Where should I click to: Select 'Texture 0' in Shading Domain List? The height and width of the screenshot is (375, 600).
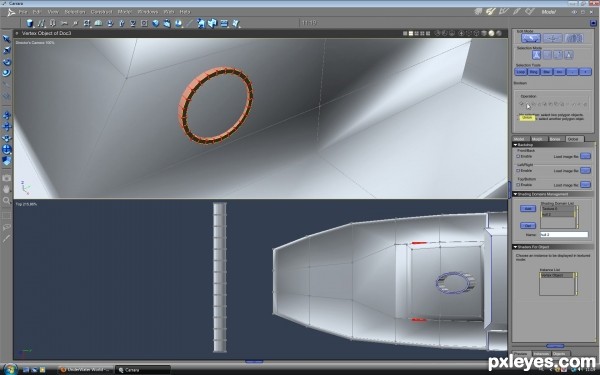(557, 209)
